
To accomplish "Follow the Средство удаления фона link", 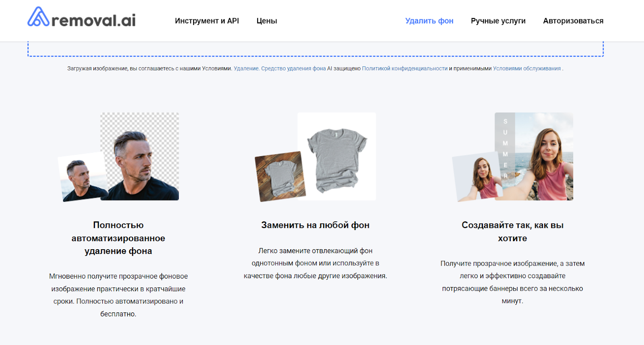I will point(293,69).
